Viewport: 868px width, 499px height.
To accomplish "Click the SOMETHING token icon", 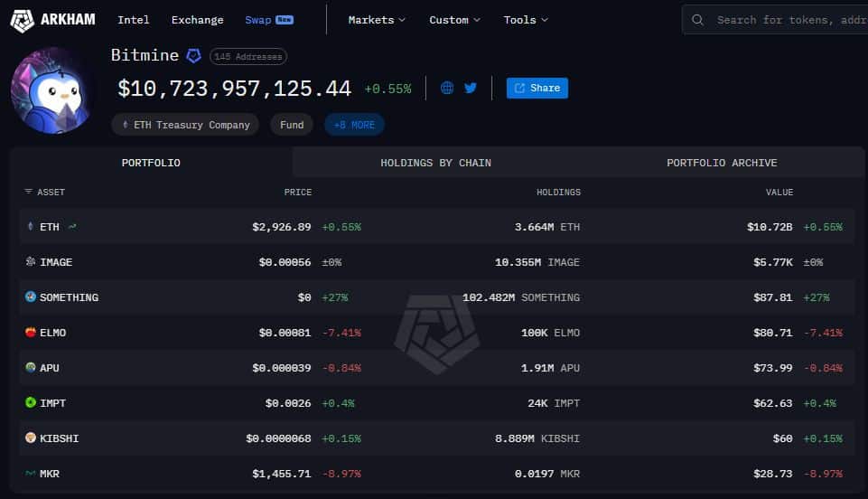I will click(x=31, y=297).
